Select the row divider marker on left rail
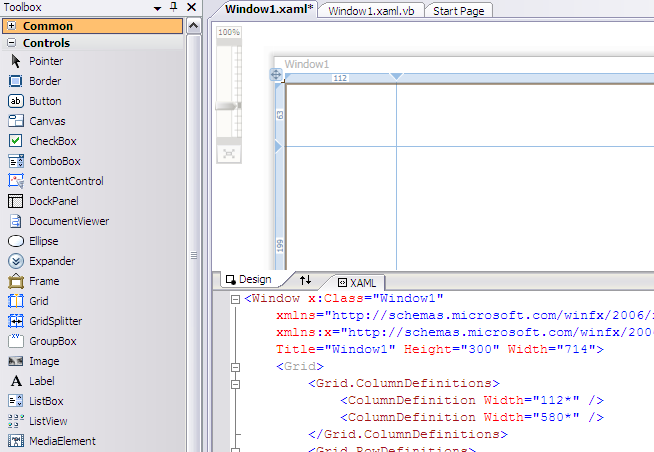 (278, 146)
